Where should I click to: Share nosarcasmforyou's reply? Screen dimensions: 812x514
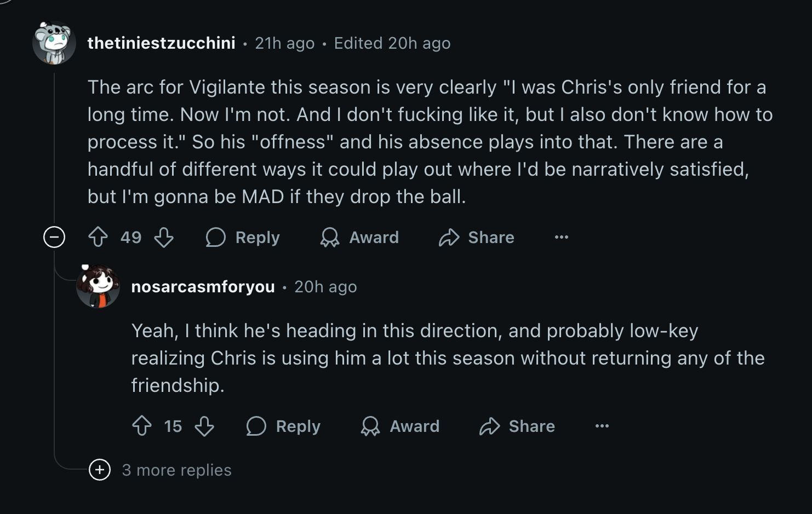[x=517, y=426]
